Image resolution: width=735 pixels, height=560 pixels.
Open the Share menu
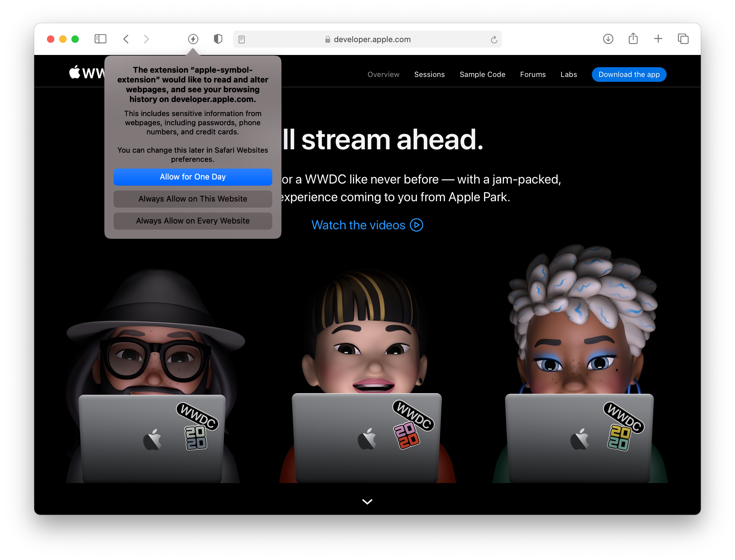pos(633,39)
